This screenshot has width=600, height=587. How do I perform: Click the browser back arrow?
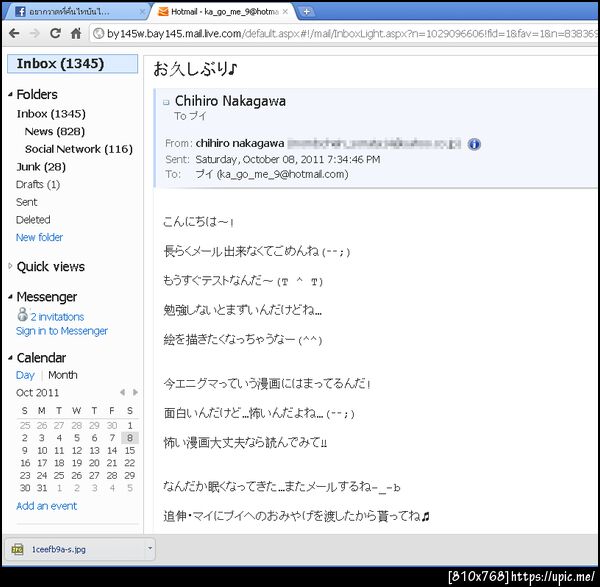pos(14,34)
